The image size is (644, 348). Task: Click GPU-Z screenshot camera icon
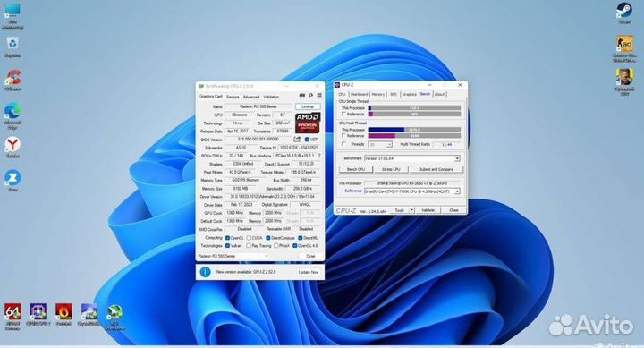pyautogui.click(x=302, y=96)
